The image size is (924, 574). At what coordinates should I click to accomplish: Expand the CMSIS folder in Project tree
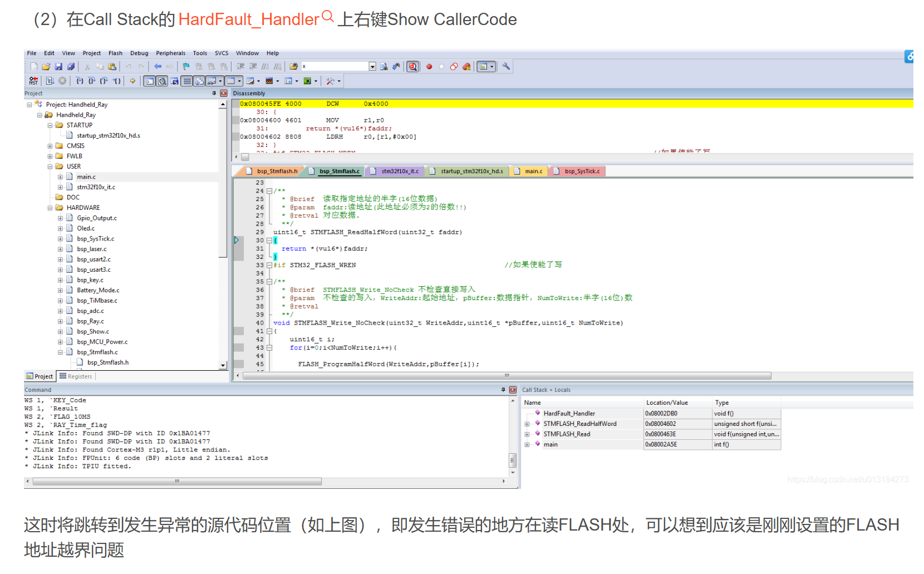[50, 145]
